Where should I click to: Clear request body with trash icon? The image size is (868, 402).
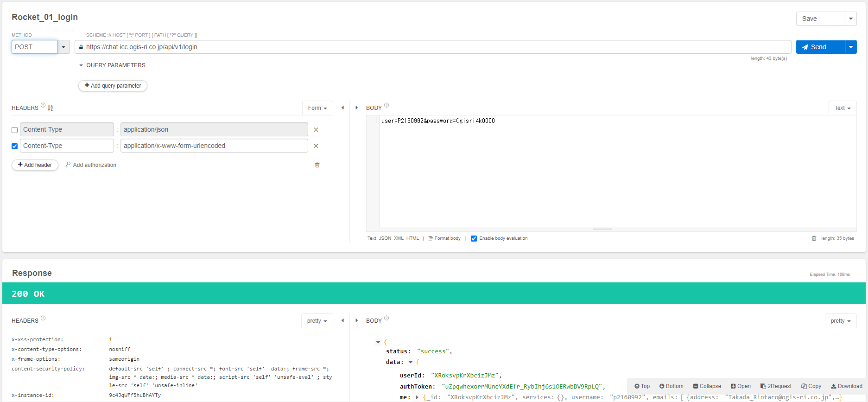click(x=814, y=238)
